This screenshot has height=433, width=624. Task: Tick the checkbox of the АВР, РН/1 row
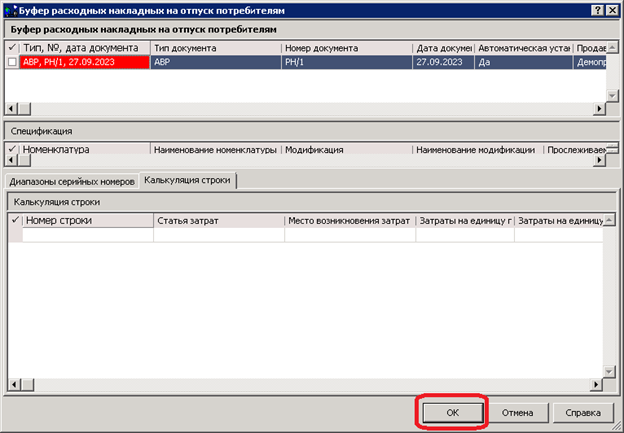(13, 62)
